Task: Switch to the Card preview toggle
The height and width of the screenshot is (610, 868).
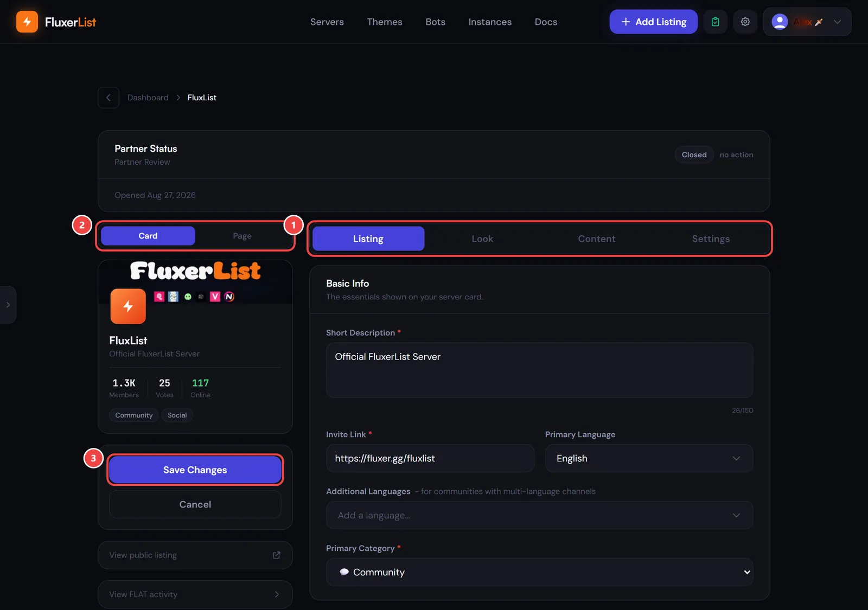Action: pos(148,236)
